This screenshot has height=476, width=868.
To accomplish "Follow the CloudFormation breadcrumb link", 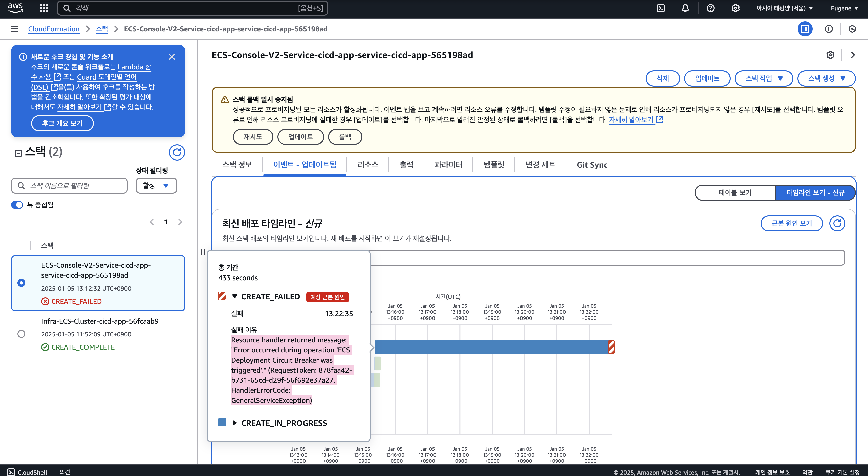I will tap(54, 29).
